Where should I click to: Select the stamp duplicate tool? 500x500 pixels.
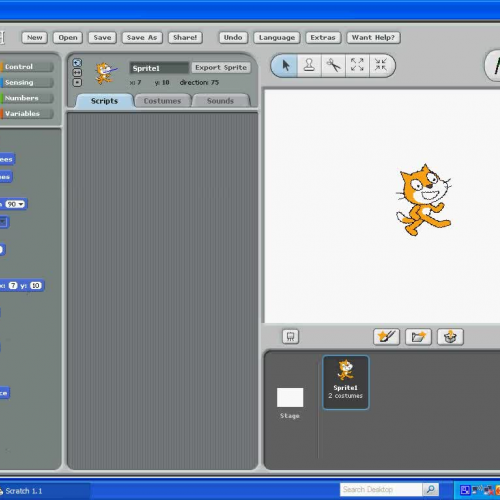pyautogui.click(x=309, y=66)
